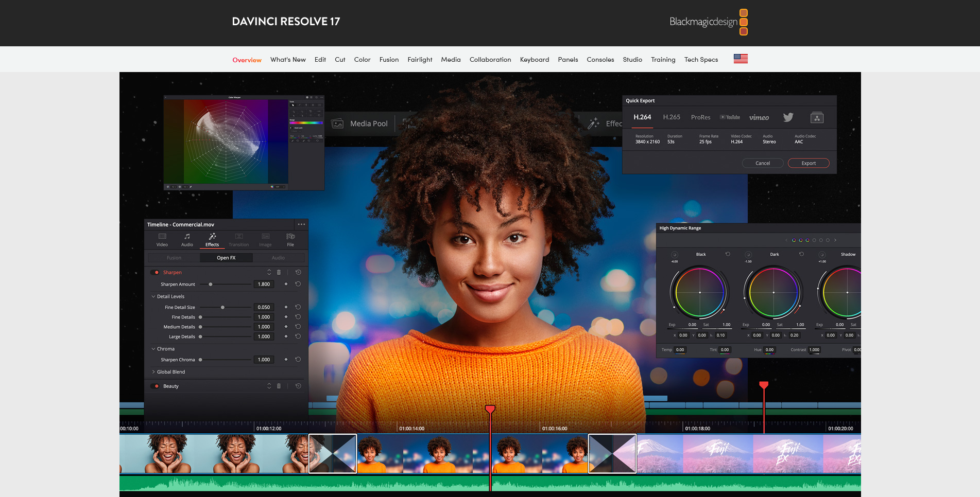
Task: Collapse the Chroma section
Action: 153,349
